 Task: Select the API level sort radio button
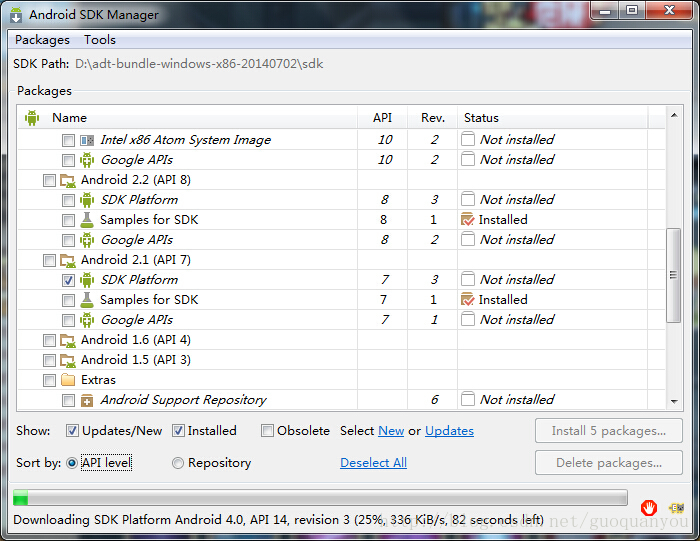(71, 463)
